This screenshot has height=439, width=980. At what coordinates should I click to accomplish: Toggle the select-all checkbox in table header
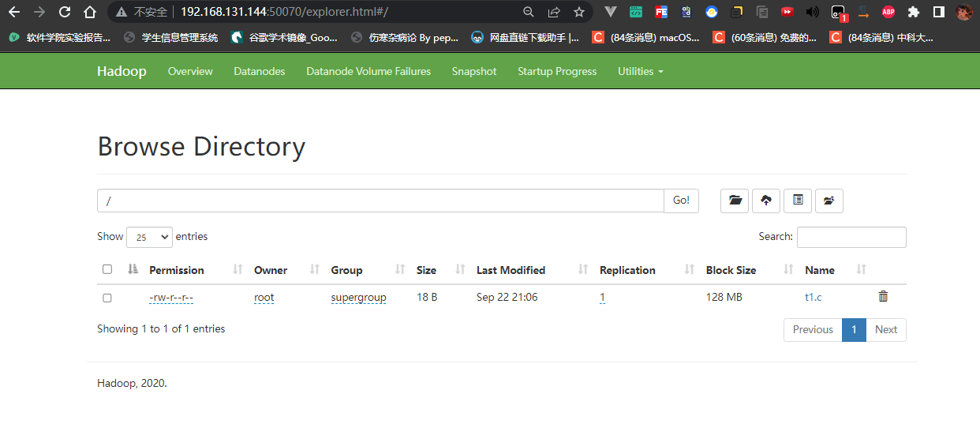(x=107, y=269)
